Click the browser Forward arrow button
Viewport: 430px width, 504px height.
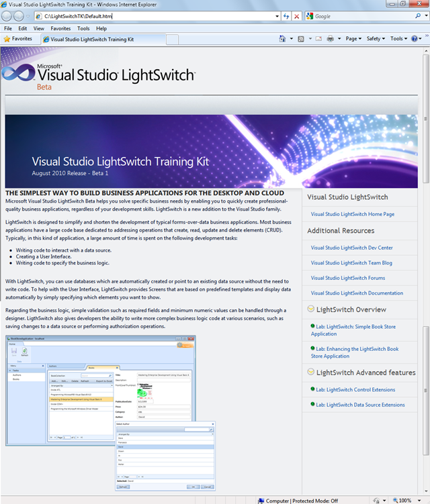pos(19,16)
